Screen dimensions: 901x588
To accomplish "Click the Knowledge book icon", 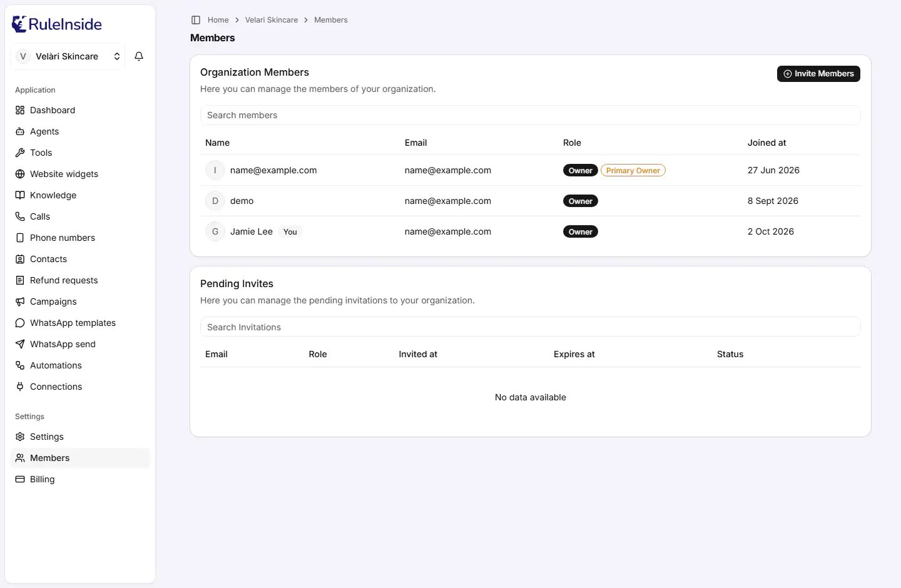I will point(20,195).
